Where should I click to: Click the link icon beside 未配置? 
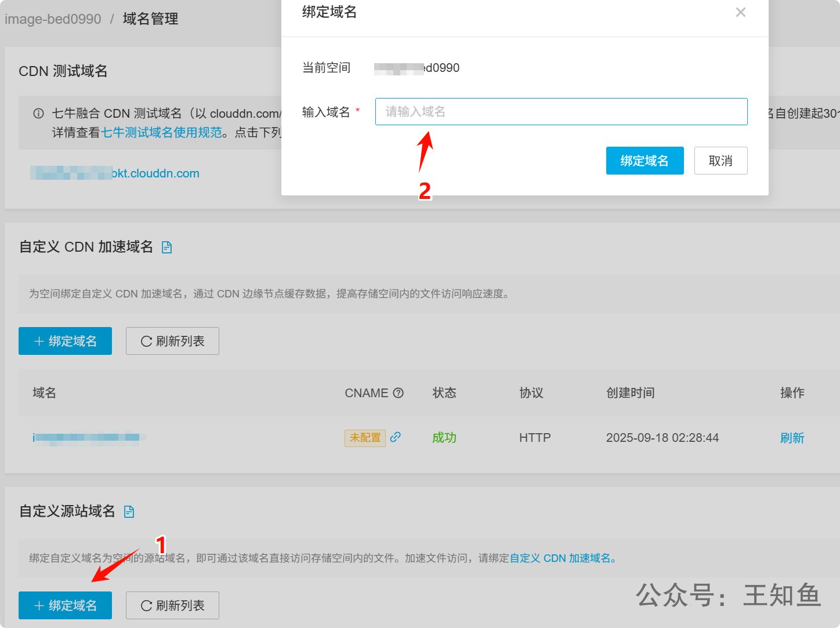[x=396, y=437]
